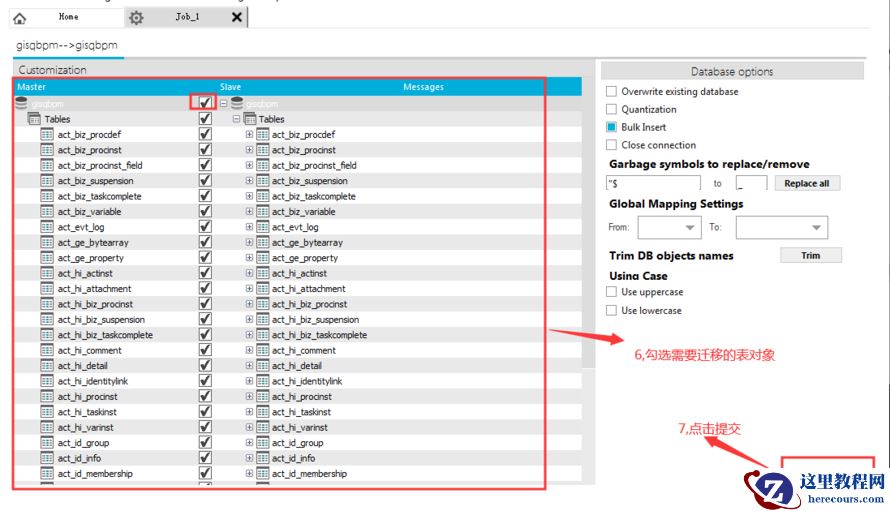Click Slave act_hi_identitylink table icon
The height and width of the screenshot is (511, 890).
pos(262,381)
